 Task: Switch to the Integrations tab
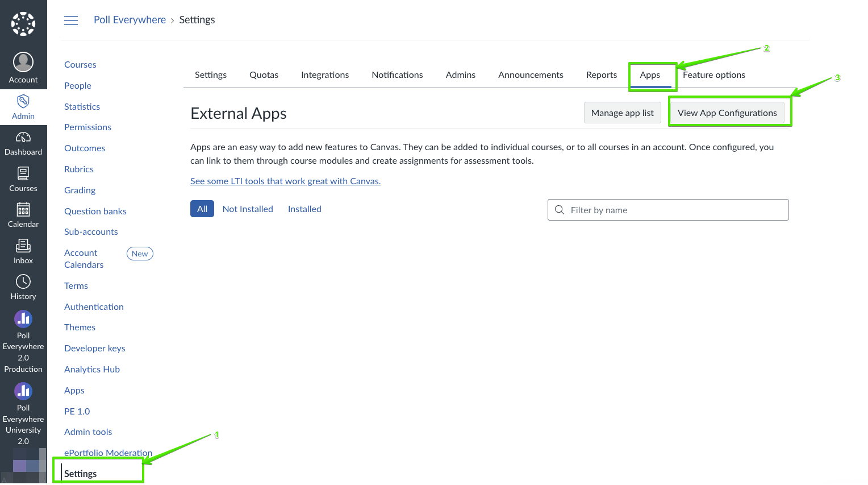[x=325, y=74]
